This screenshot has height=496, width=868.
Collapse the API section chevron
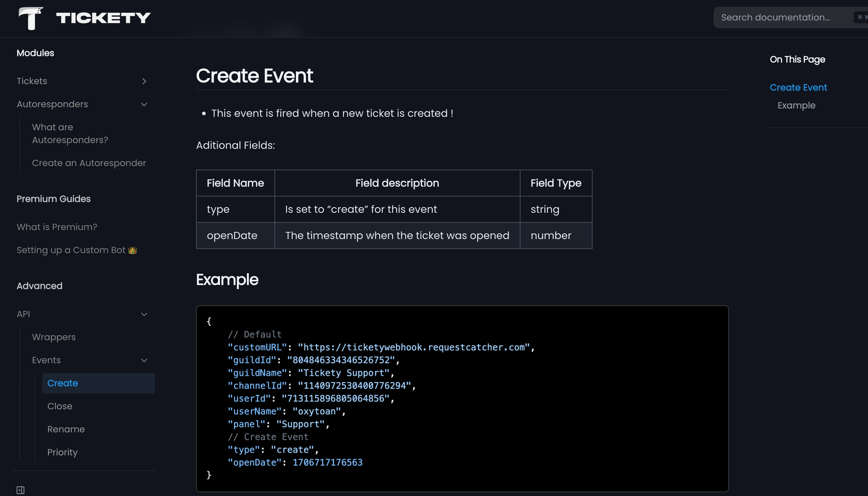(x=144, y=314)
